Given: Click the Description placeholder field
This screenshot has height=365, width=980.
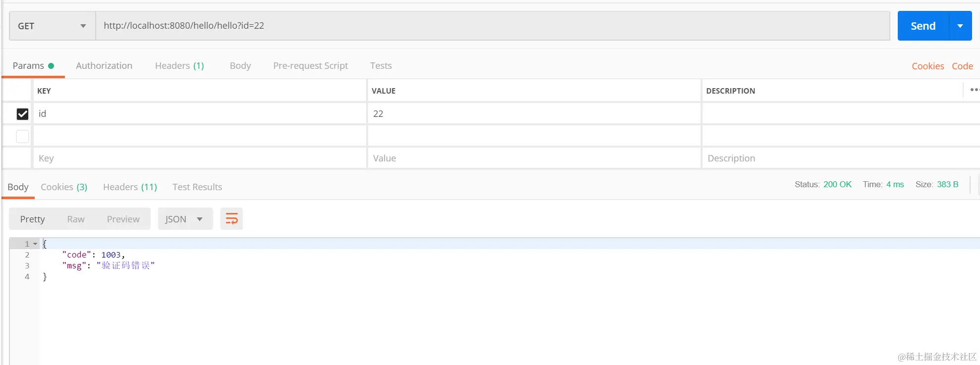Looking at the screenshot, I should (x=841, y=158).
